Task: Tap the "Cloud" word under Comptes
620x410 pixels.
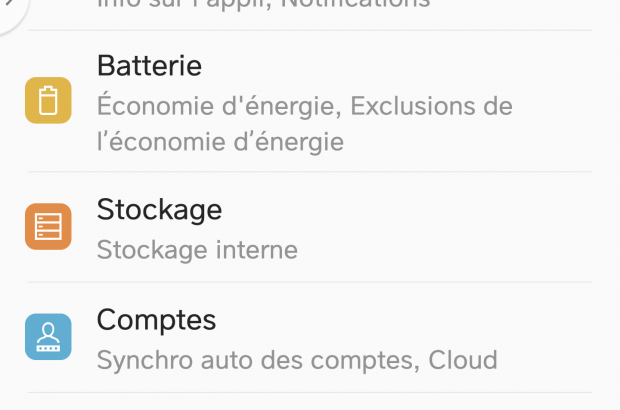Action: (x=462, y=360)
